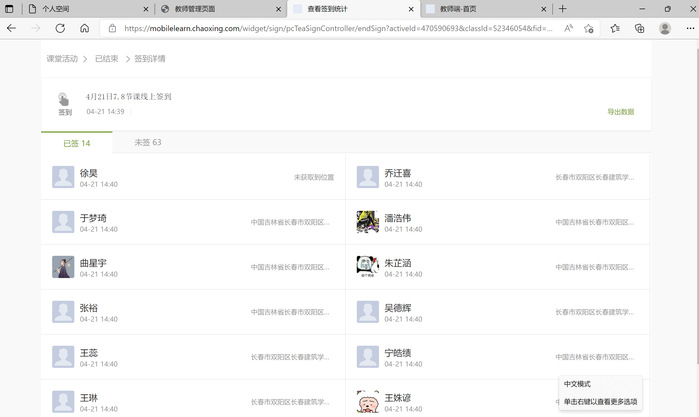Click the browser back arrow
The image size is (699, 417).
tap(11, 29)
